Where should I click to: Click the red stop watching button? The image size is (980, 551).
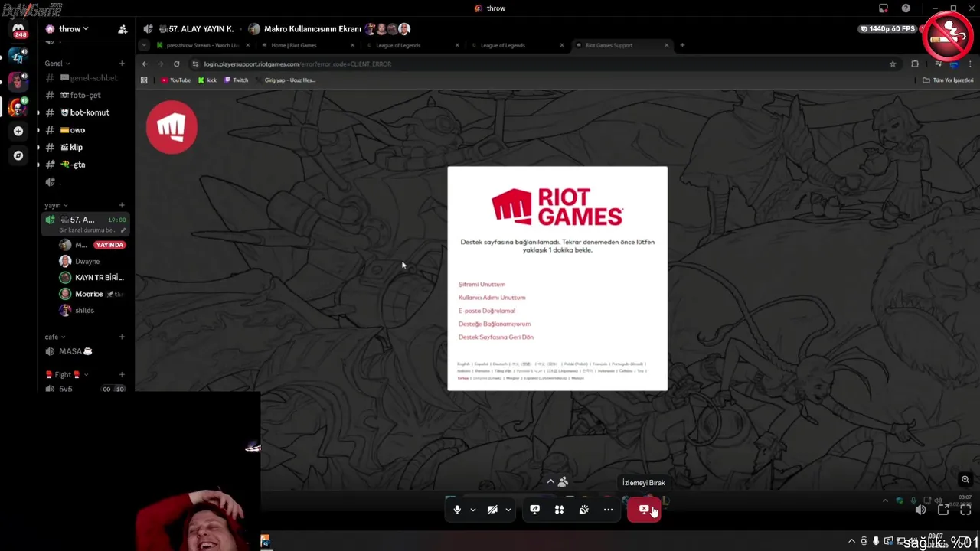644,510
